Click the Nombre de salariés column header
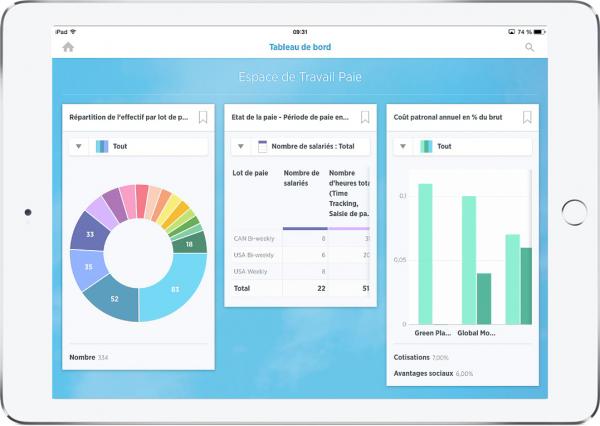Screen dimensions: 600x426 tap(302, 178)
